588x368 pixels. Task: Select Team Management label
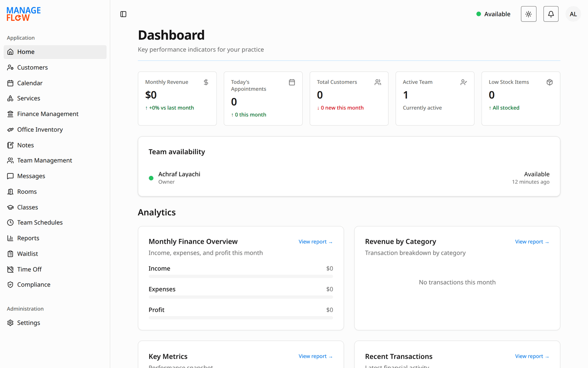click(x=45, y=161)
